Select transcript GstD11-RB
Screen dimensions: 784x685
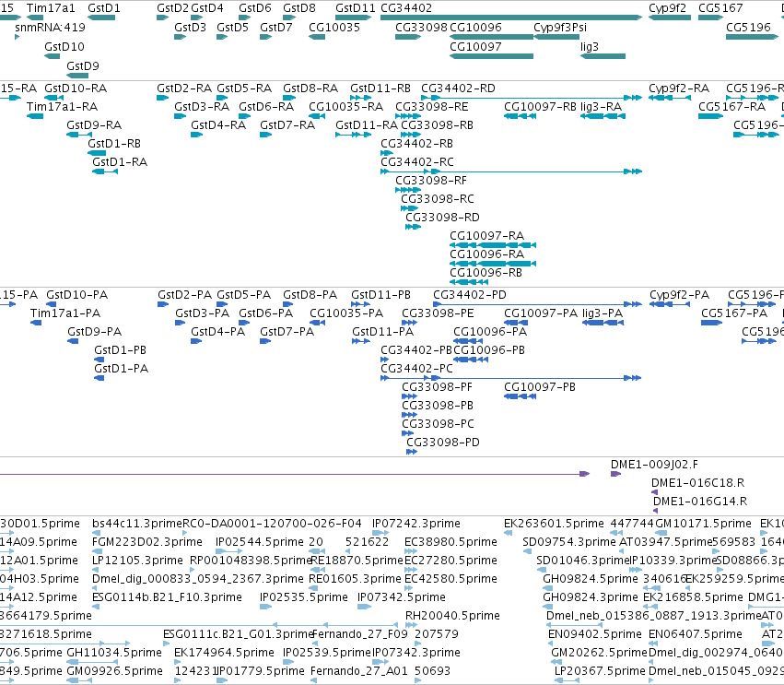tap(360, 98)
